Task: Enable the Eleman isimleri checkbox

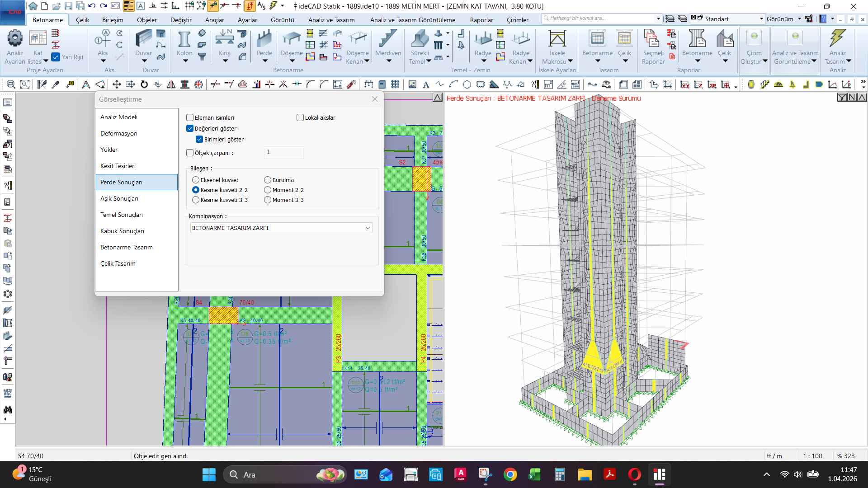Action: 190,117
